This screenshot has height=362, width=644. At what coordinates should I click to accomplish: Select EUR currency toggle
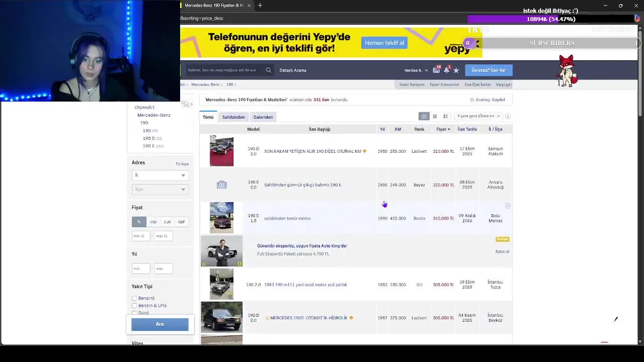pos(167,222)
